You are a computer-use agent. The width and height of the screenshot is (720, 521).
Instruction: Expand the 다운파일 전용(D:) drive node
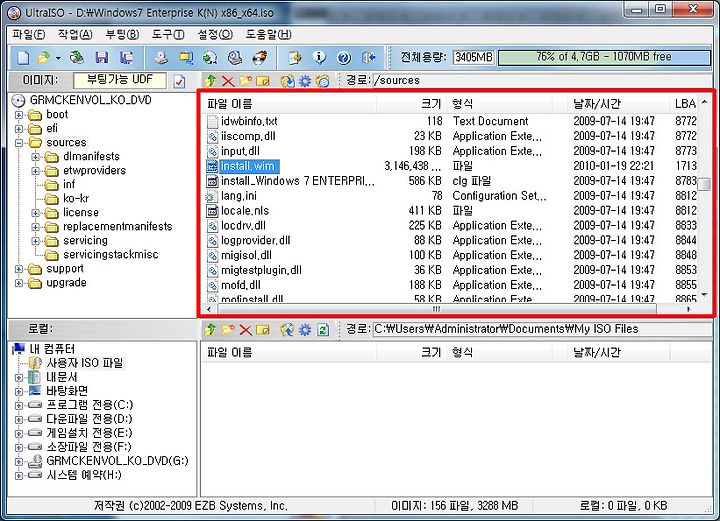click(19, 419)
